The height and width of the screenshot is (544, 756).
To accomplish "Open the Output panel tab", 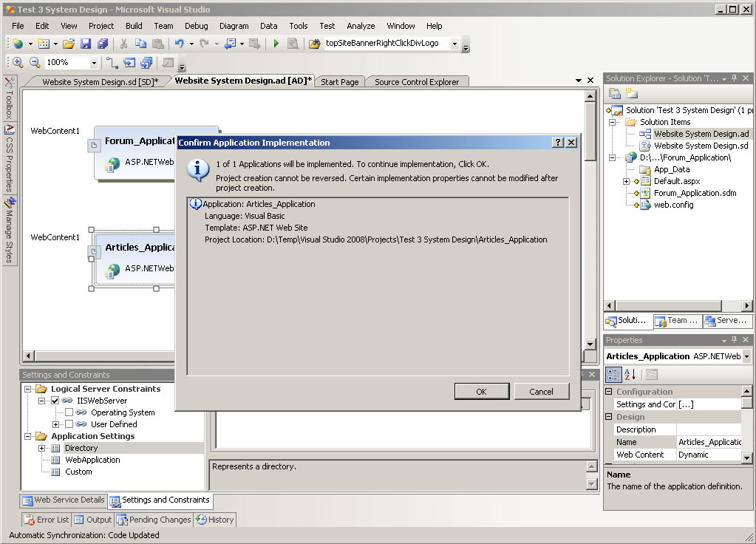I will pos(93,520).
